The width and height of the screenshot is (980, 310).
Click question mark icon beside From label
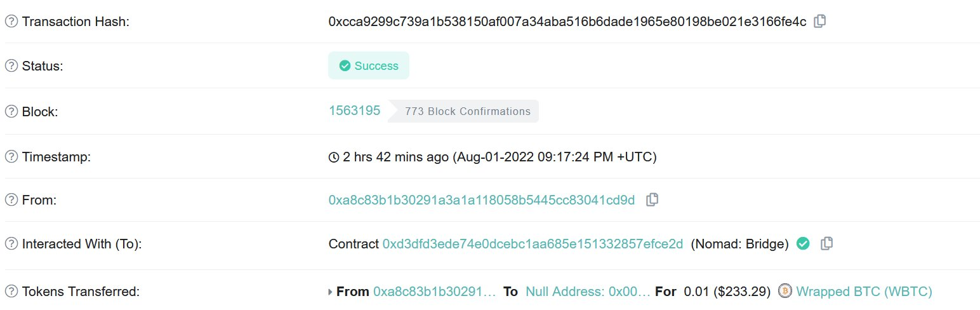[11, 200]
